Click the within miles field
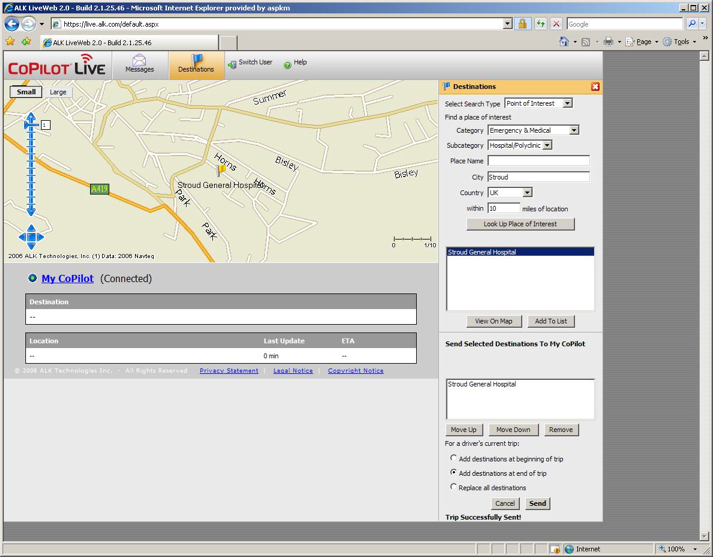The image size is (713, 557). pos(503,208)
